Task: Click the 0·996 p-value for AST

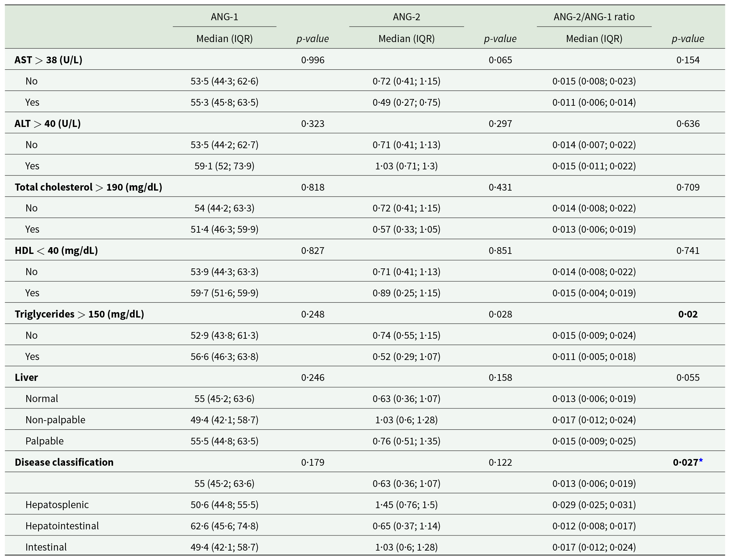Action: point(313,60)
